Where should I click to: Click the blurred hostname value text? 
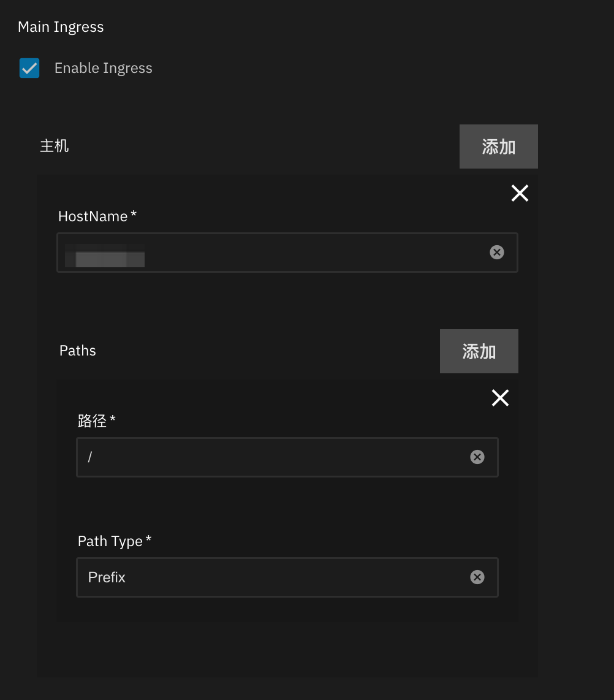[105, 255]
